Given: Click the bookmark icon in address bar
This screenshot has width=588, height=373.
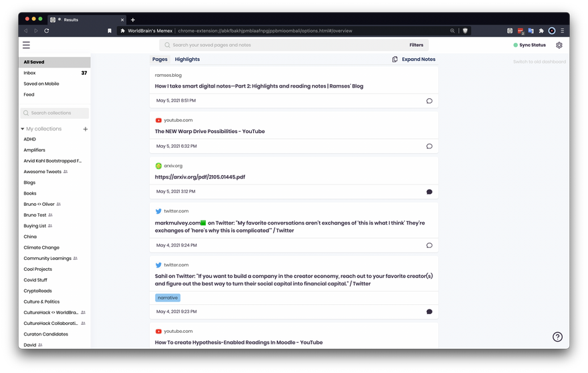Looking at the screenshot, I should pyautogui.click(x=110, y=31).
